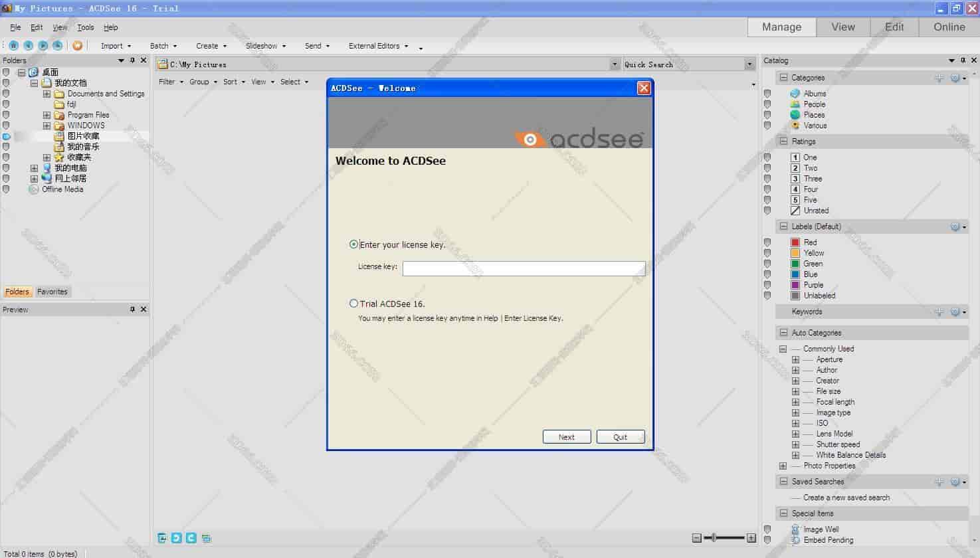Pin the Folders panel with the pushpin
The height and width of the screenshot is (558, 980).
click(132, 60)
